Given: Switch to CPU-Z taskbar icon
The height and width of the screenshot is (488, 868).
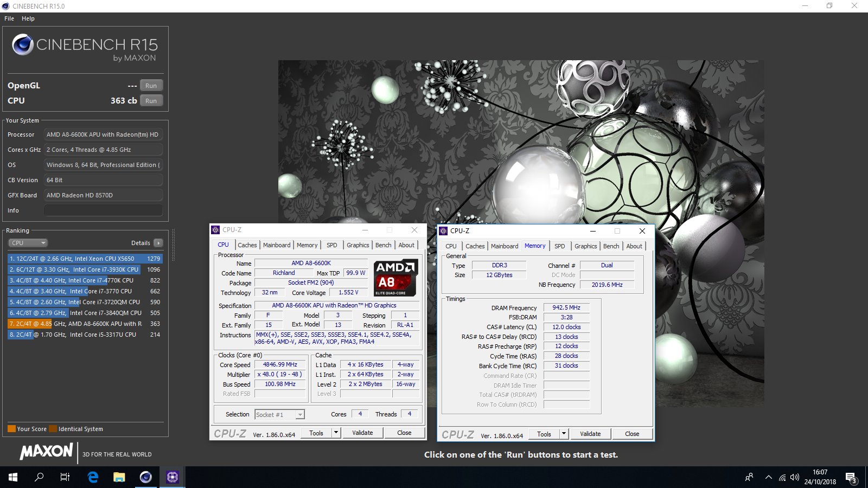Looking at the screenshot, I should 173,477.
